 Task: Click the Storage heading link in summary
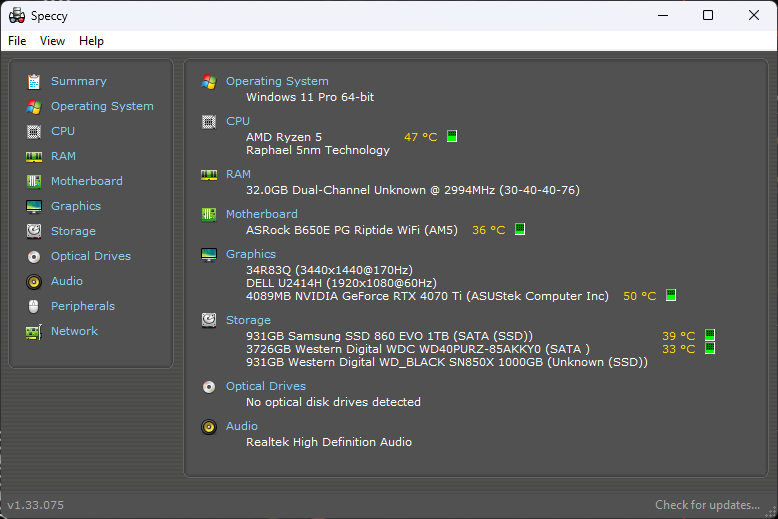[248, 320]
